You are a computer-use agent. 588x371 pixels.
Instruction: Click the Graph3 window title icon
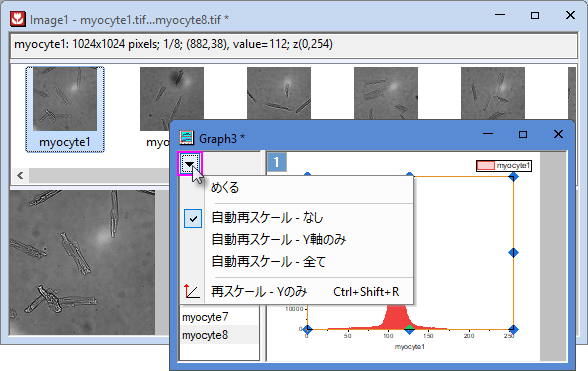pos(186,138)
